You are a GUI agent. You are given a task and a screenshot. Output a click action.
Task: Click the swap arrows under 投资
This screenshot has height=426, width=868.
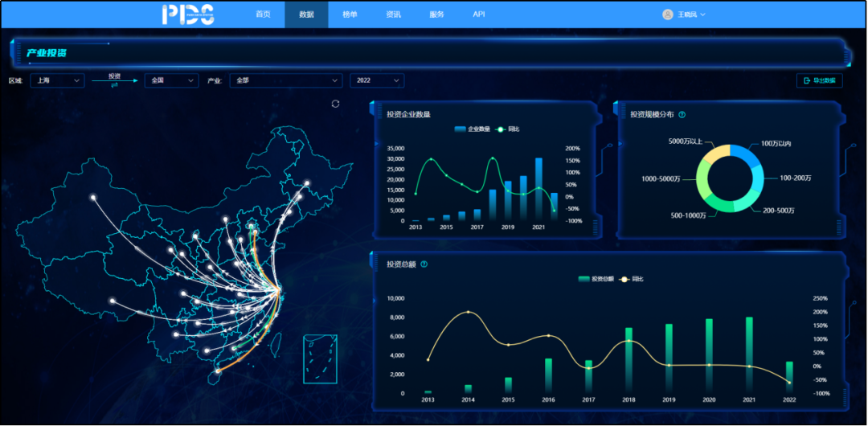point(114,85)
